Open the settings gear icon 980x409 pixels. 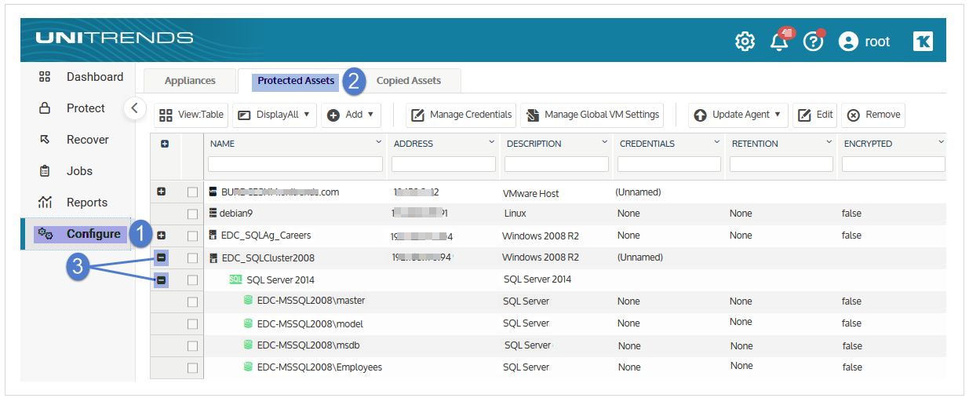pos(745,42)
